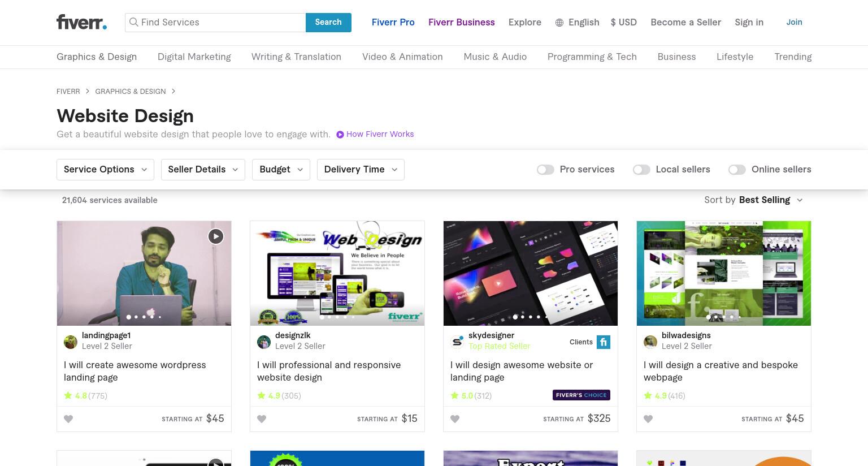Click the Fiverr's Choice badge
Screen dimensions: 868x466
point(581,395)
